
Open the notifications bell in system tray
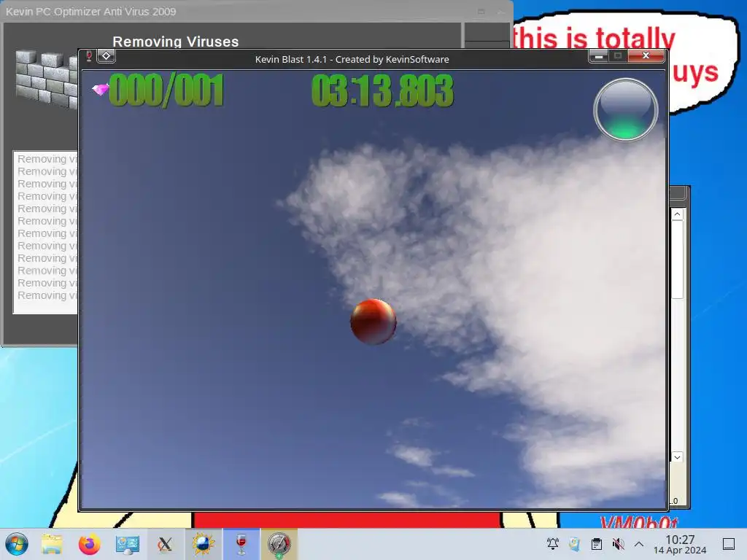[x=553, y=544]
